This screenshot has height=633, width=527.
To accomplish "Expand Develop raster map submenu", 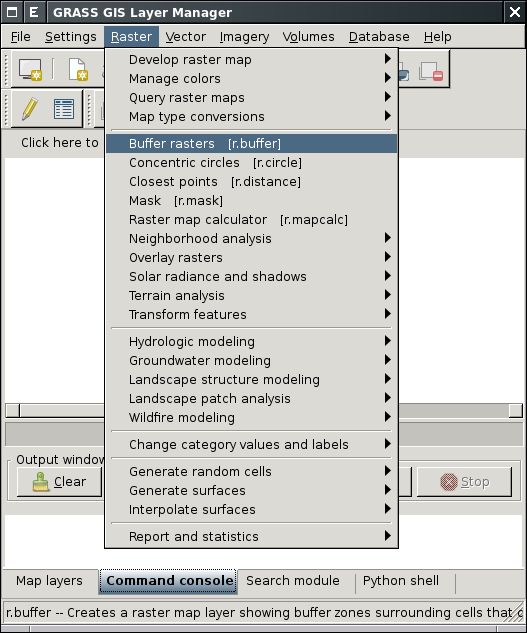I will click(251, 60).
